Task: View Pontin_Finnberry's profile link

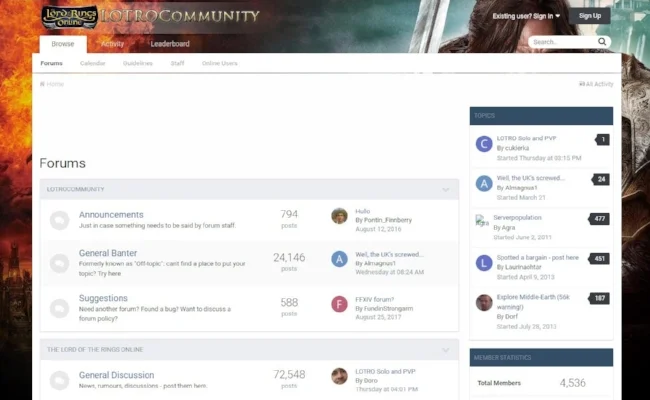Action: [x=388, y=220]
